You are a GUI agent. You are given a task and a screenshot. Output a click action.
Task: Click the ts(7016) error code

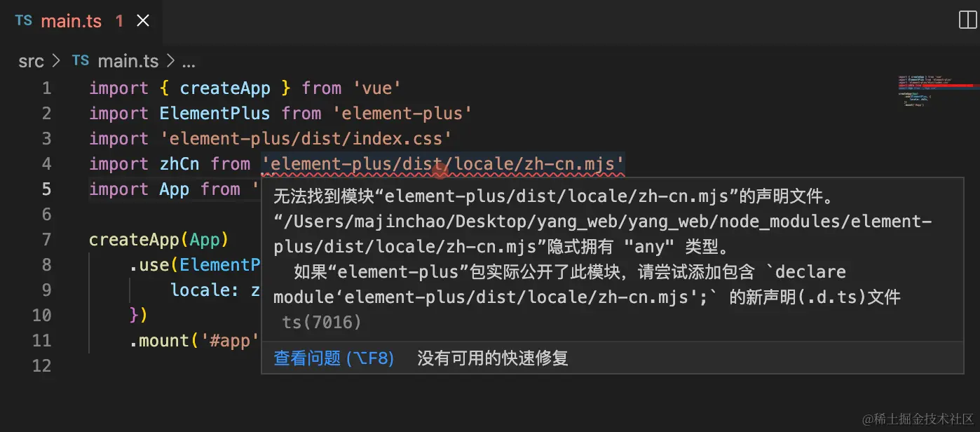tap(322, 322)
